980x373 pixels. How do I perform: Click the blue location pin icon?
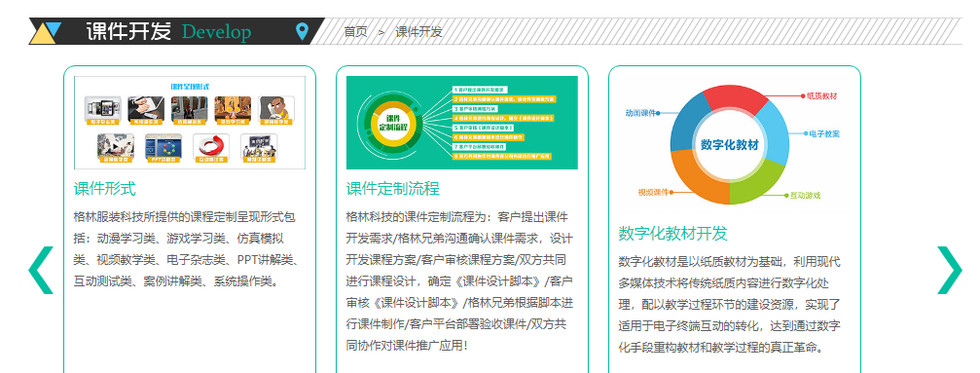(302, 31)
